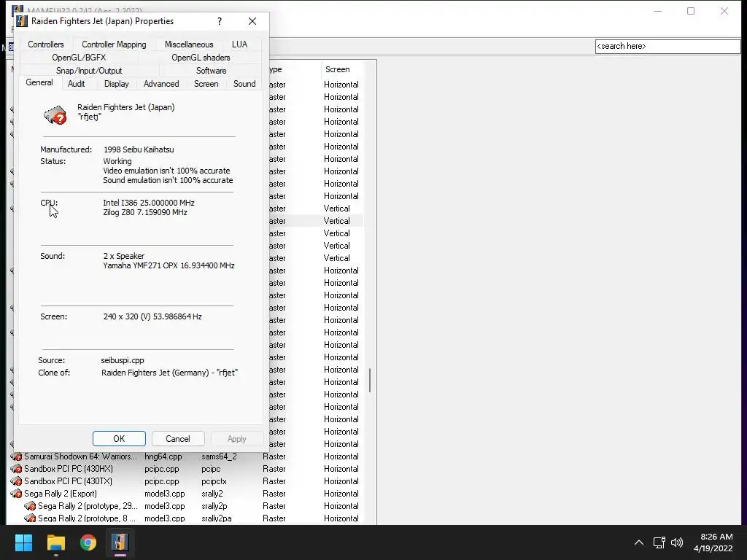The height and width of the screenshot is (560, 747).
Task: Switch to Controller Mapping tab
Action: pyautogui.click(x=114, y=44)
